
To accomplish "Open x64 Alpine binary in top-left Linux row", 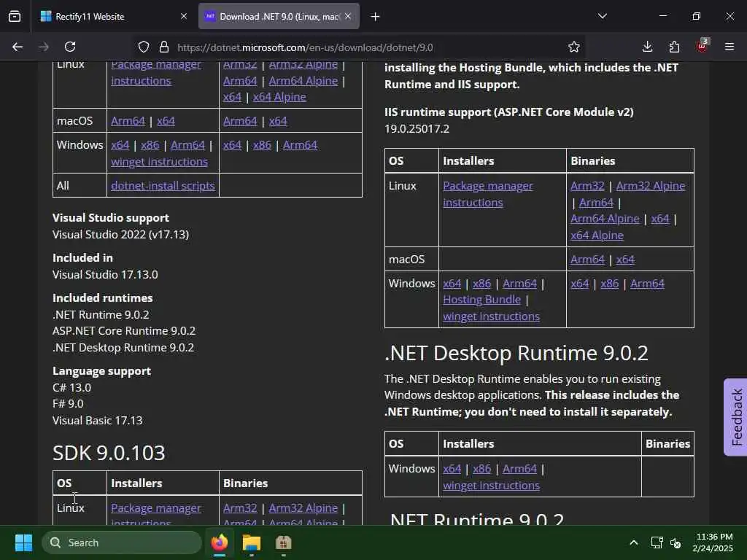I will 279,97.
